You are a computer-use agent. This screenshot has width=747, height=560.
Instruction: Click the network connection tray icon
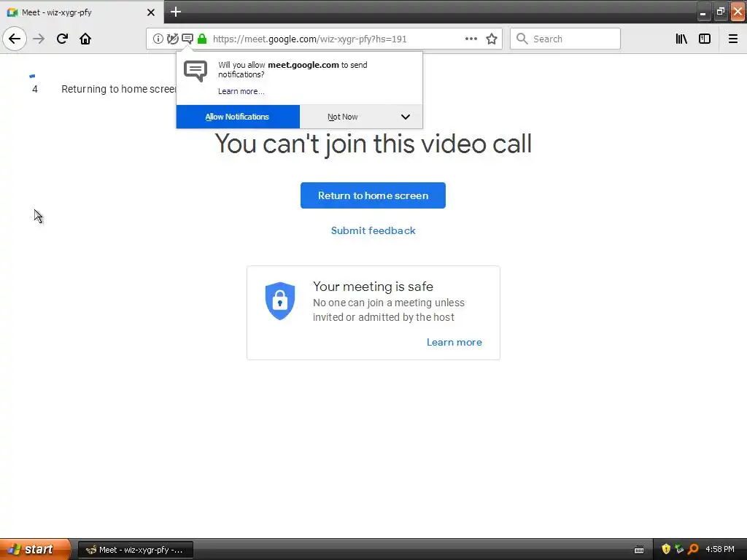(679, 549)
